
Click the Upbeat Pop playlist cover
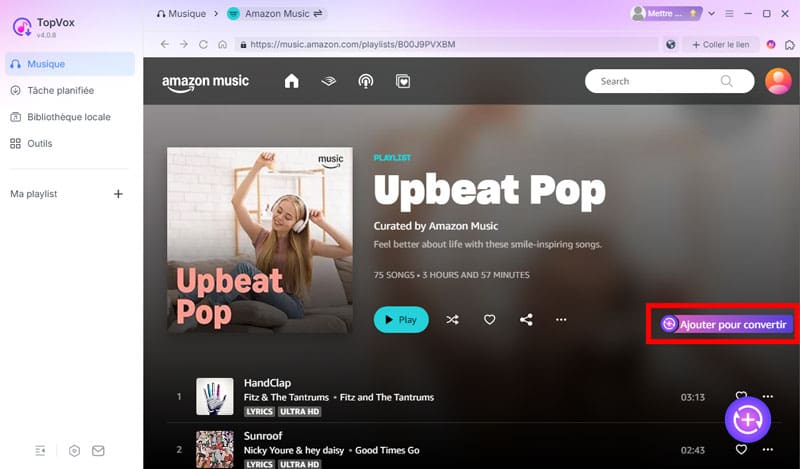(x=260, y=240)
